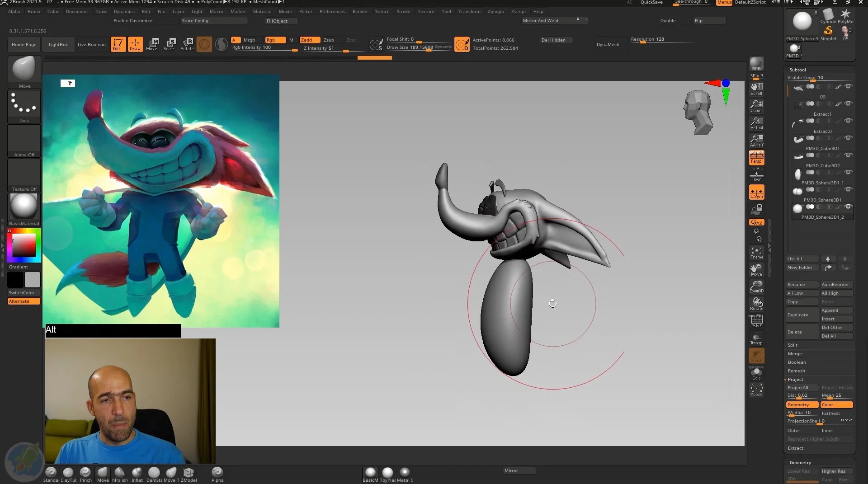This screenshot has width=868, height=484.
Task: Adjust the Z Intensity slider
Action: point(333,48)
